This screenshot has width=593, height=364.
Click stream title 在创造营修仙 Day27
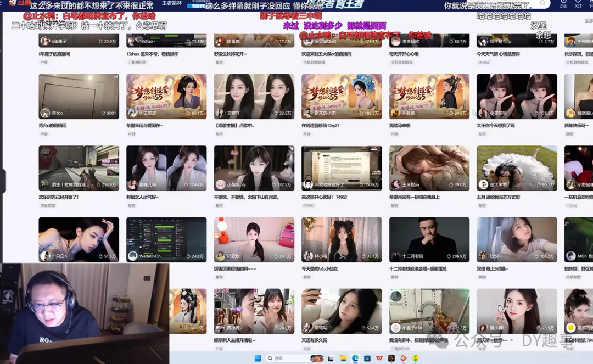click(320, 126)
